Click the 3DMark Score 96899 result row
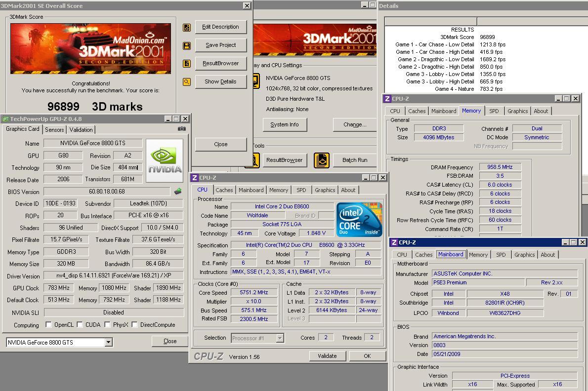 [467, 37]
